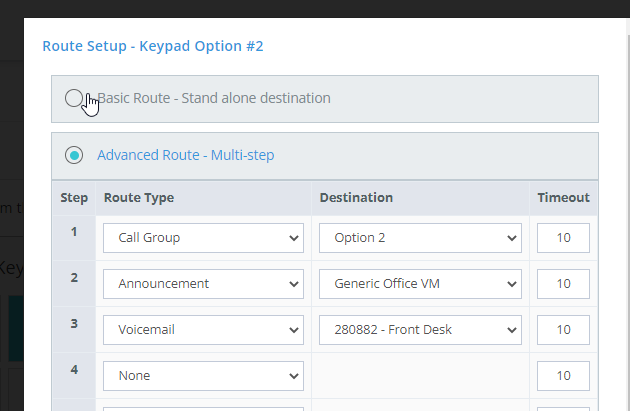Open the Voicemail route type dropdown
Screen dimensions: 630x411
click(203, 330)
